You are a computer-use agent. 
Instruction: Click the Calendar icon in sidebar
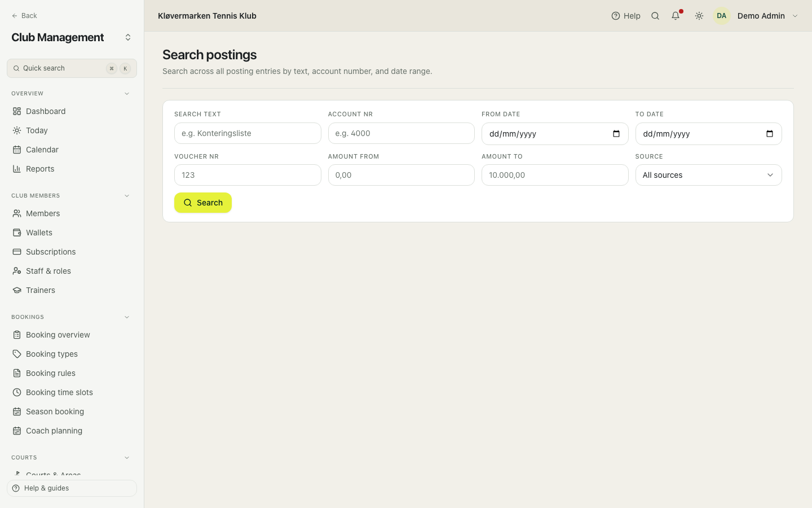(17, 150)
